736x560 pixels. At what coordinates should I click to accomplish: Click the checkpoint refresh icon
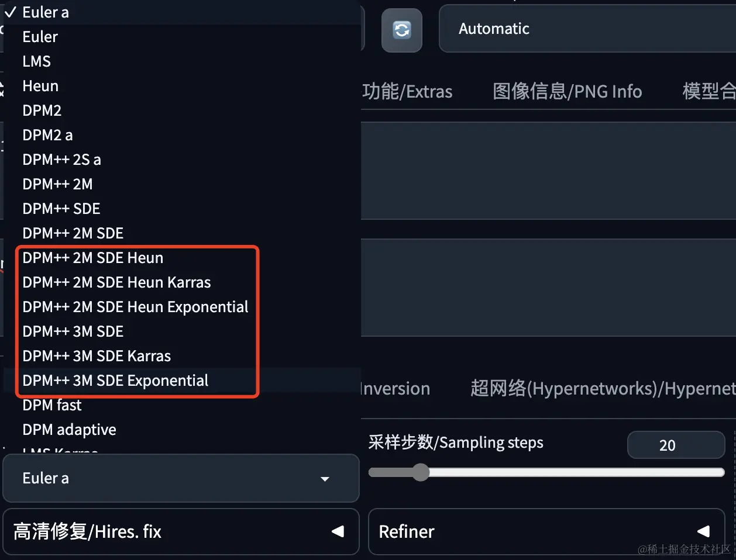(x=401, y=30)
